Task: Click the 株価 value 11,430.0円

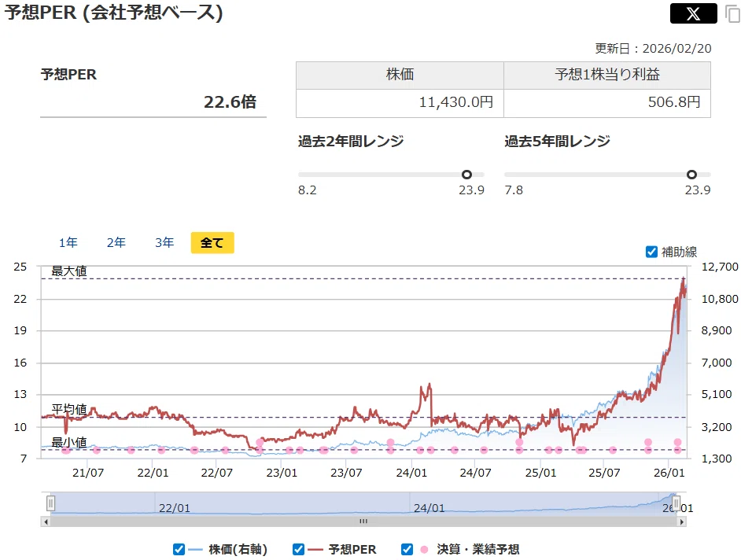Action: point(456,102)
